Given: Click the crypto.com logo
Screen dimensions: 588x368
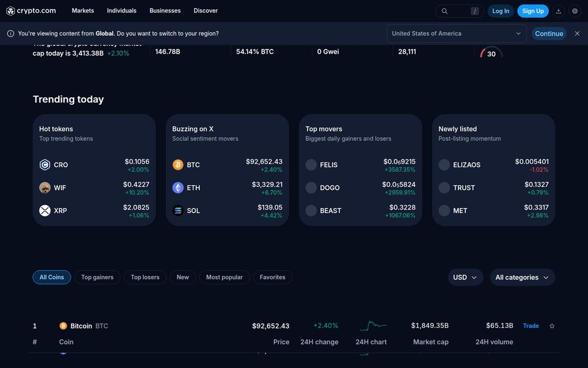Looking at the screenshot, I should (31, 11).
